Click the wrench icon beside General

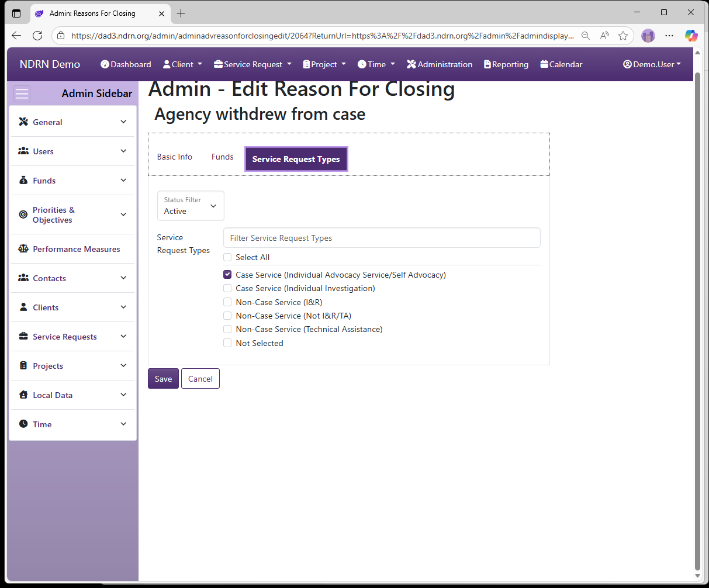(23, 122)
